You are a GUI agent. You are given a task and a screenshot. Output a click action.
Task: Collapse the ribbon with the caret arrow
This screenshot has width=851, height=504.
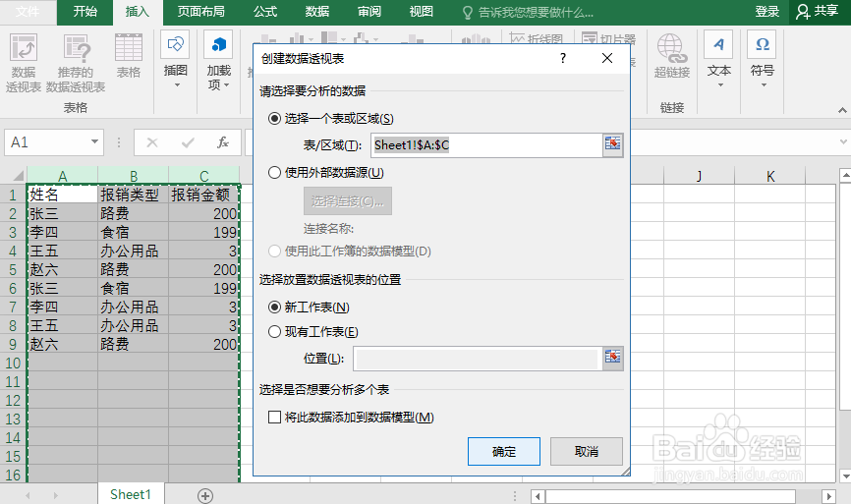point(842,110)
